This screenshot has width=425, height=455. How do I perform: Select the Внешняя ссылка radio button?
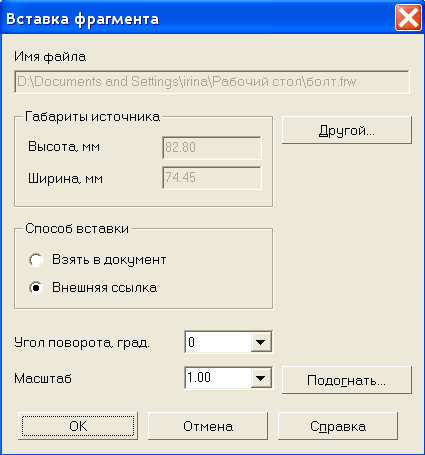36,288
